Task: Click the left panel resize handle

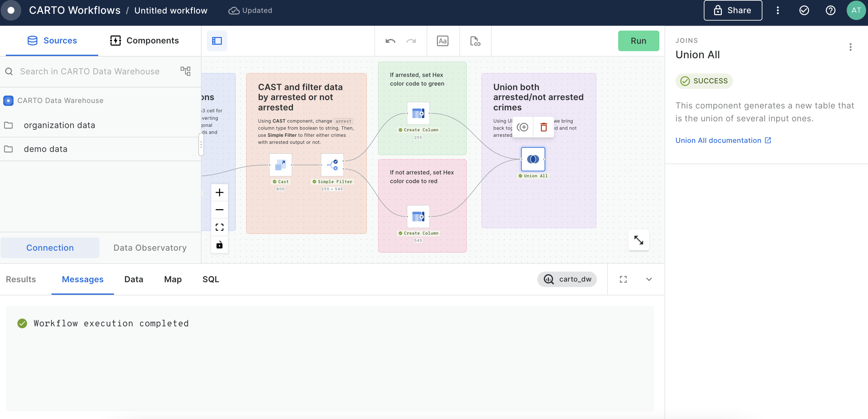Action: pyautogui.click(x=201, y=144)
